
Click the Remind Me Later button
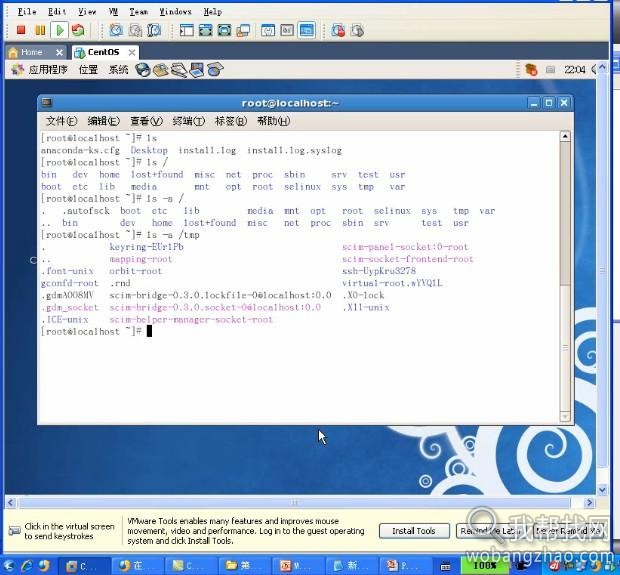click(x=492, y=531)
